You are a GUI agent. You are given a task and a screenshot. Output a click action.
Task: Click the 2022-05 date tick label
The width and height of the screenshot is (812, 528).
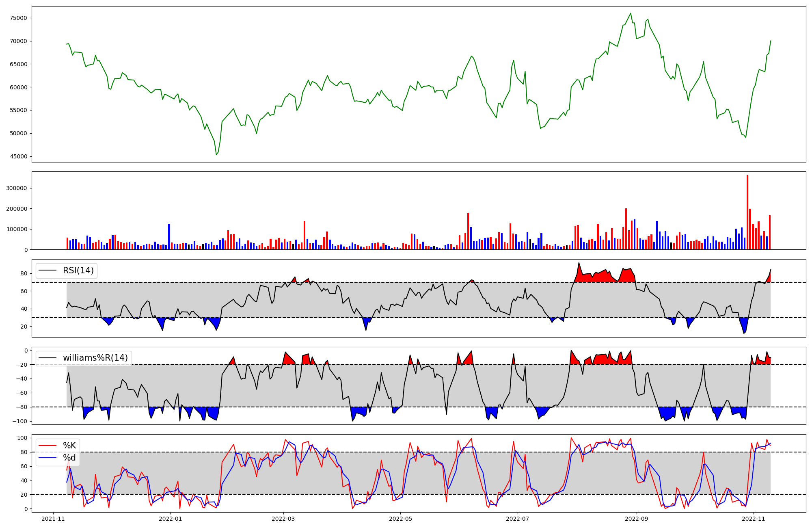pos(401,519)
